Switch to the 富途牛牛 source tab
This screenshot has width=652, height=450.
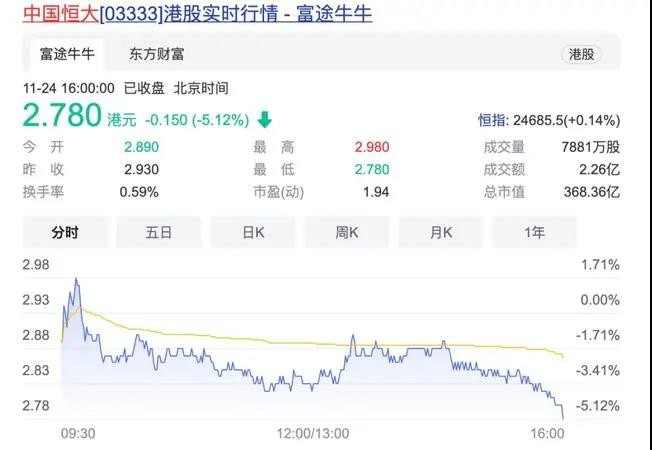67,54
